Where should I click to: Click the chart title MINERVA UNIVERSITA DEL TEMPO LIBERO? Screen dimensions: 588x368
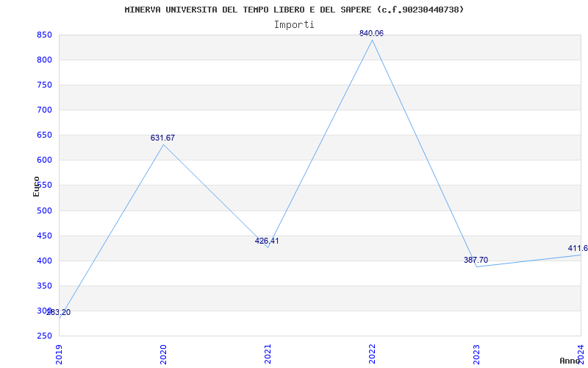coord(294,10)
